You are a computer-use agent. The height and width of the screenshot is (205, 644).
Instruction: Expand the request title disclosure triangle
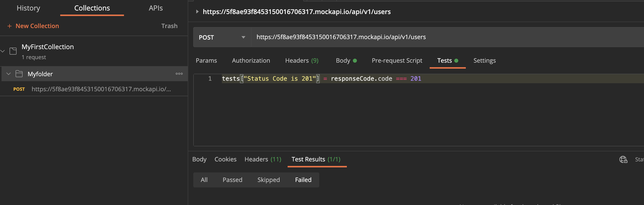point(197,12)
